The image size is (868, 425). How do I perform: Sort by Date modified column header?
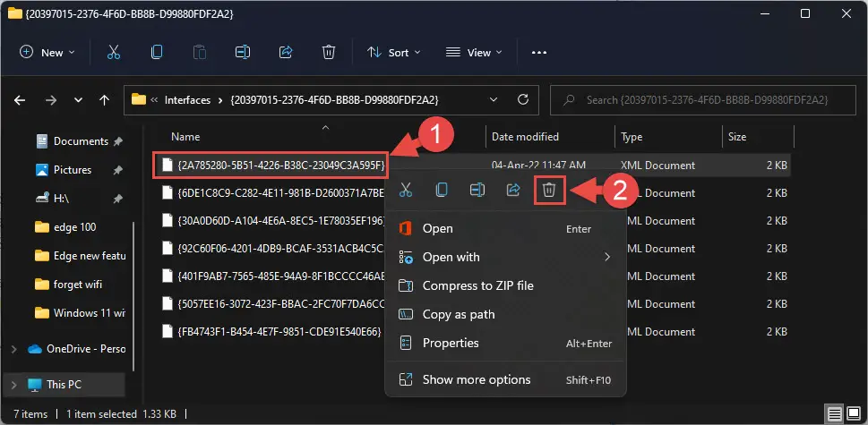525,137
